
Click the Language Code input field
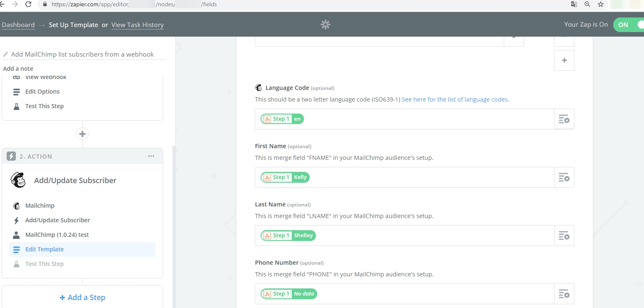pos(405,119)
